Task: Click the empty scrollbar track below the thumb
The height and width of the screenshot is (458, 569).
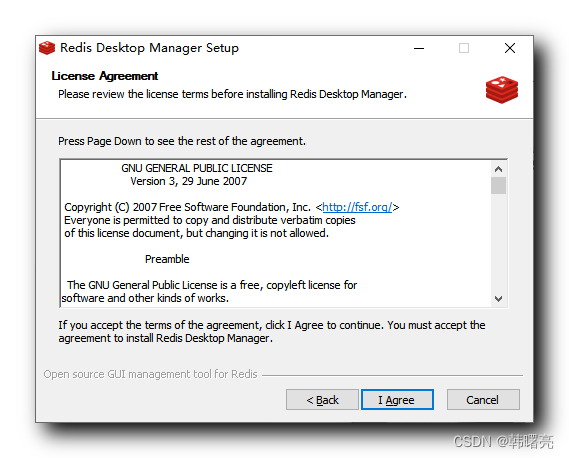Action: (498, 242)
